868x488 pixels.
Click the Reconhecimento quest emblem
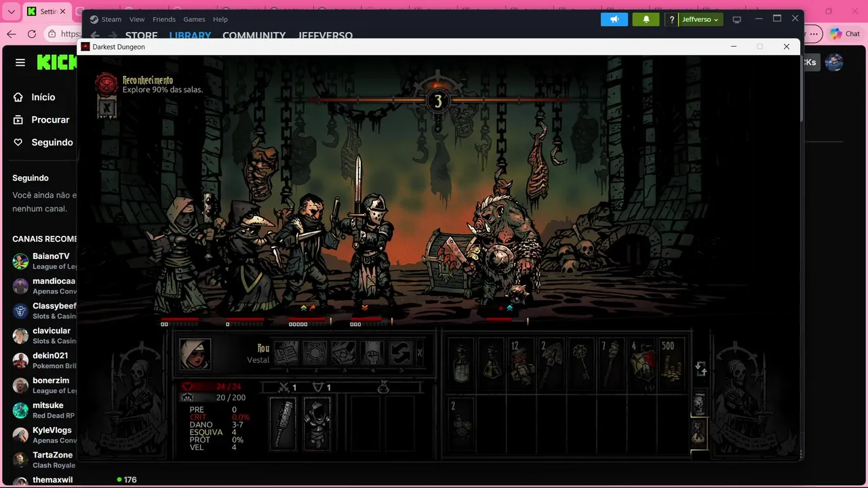pyautogui.click(x=106, y=83)
